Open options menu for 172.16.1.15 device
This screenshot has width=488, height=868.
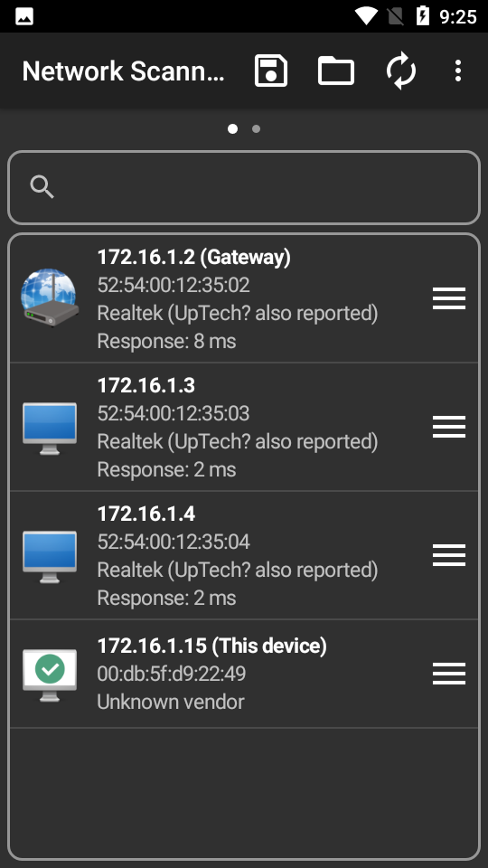pos(449,674)
